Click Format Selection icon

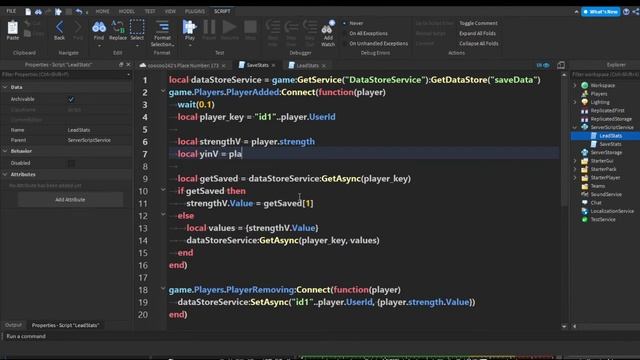[162, 27]
